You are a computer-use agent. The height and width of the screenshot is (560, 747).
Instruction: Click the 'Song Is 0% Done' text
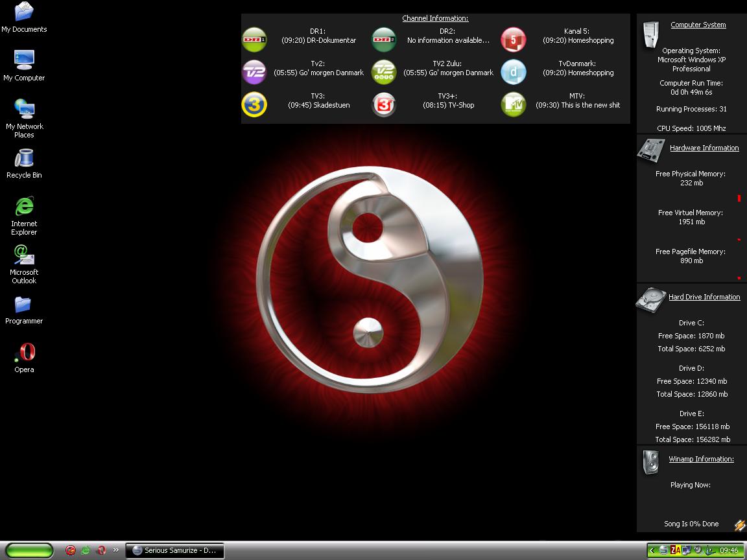[x=691, y=524]
